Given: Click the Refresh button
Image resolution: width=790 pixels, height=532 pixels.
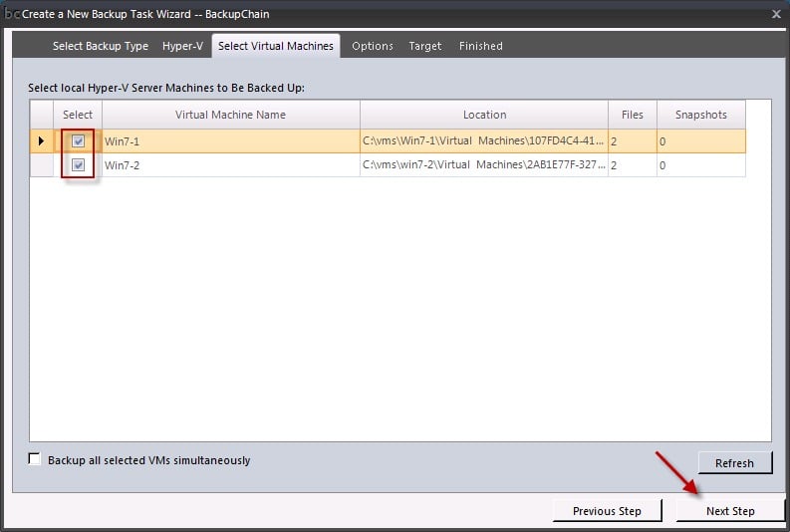Looking at the screenshot, I should [x=734, y=463].
